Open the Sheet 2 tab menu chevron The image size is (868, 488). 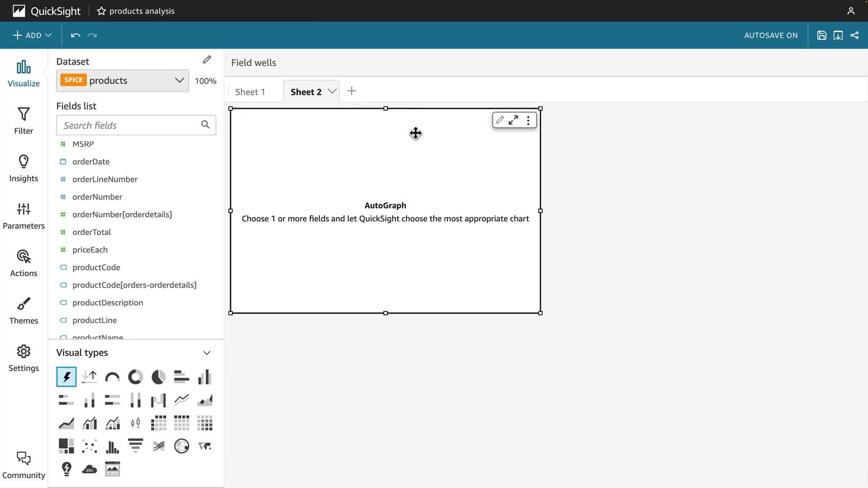332,91
